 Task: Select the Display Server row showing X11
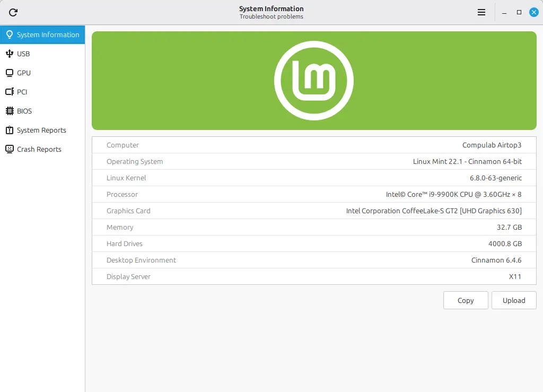coord(314,276)
